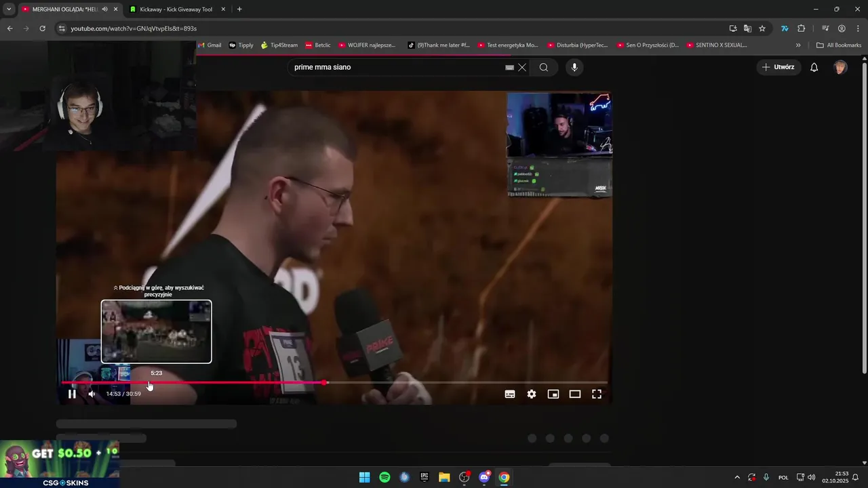This screenshot has width=868, height=488.
Task: Enter fullscreen mode
Action: coord(597,394)
